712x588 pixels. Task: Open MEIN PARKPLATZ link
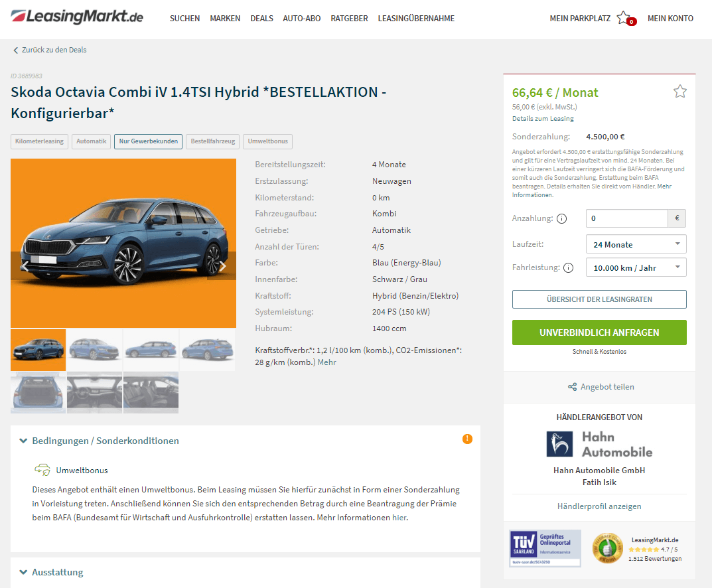click(580, 19)
